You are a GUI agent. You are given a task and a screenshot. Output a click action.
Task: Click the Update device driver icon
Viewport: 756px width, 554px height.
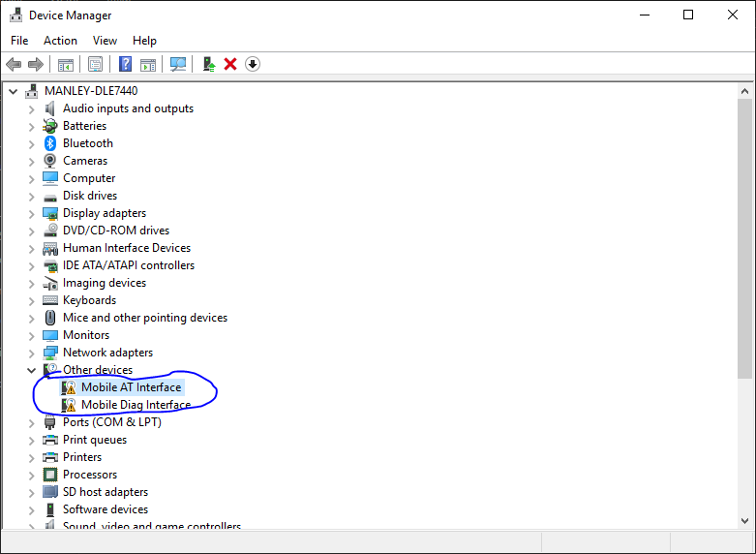click(208, 64)
